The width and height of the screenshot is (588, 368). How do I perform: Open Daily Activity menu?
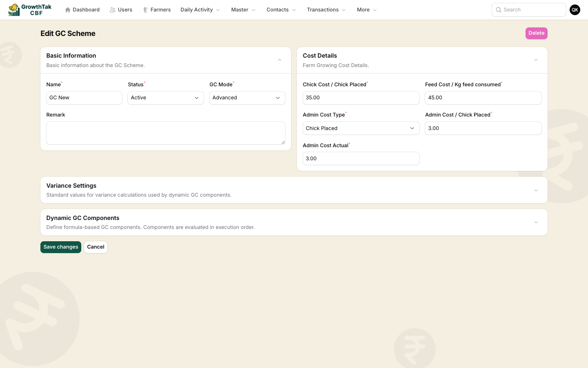200,10
